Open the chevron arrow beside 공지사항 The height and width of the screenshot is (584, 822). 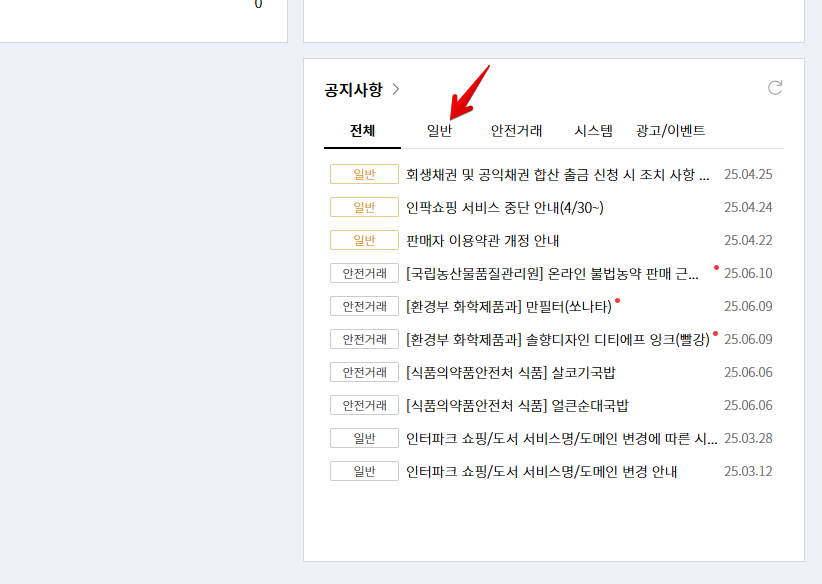[396, 90]
